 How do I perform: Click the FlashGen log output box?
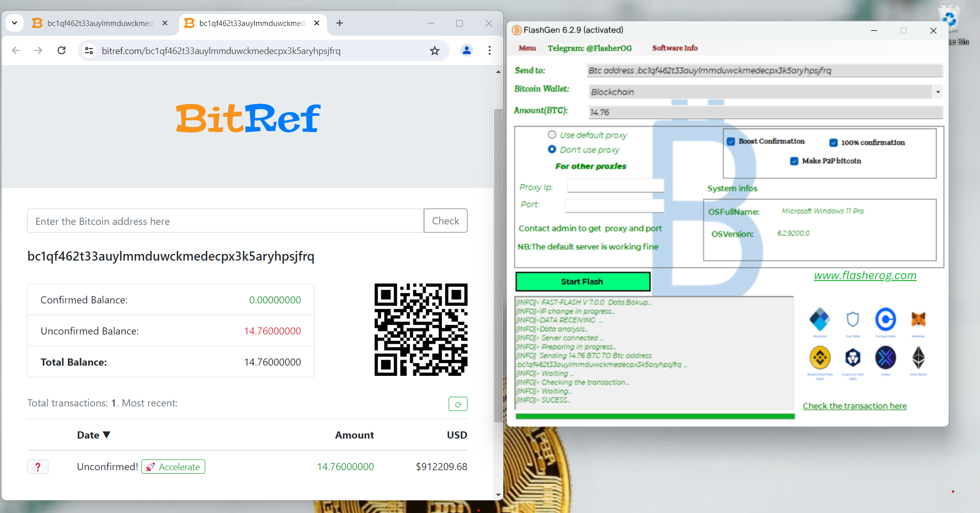click(x=654, y=353)
